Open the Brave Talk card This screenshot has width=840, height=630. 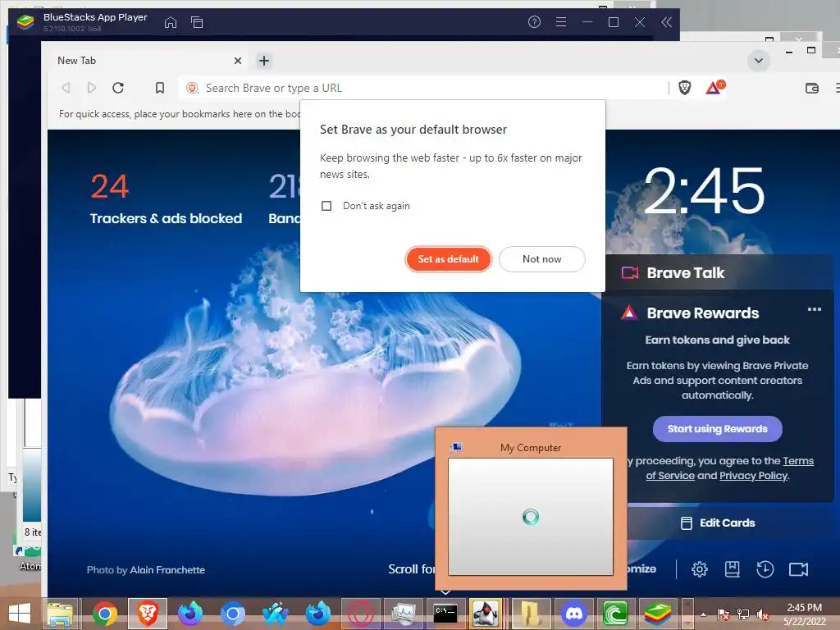[718, 272]
